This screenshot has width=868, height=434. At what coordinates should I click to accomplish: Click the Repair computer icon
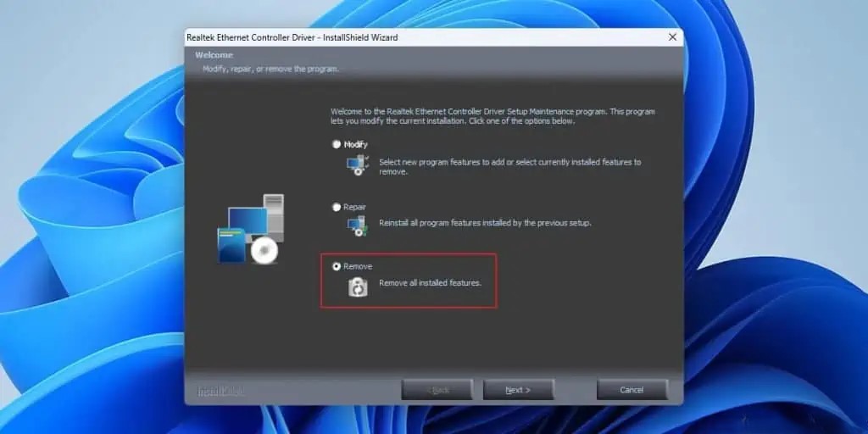pos(357,225)
